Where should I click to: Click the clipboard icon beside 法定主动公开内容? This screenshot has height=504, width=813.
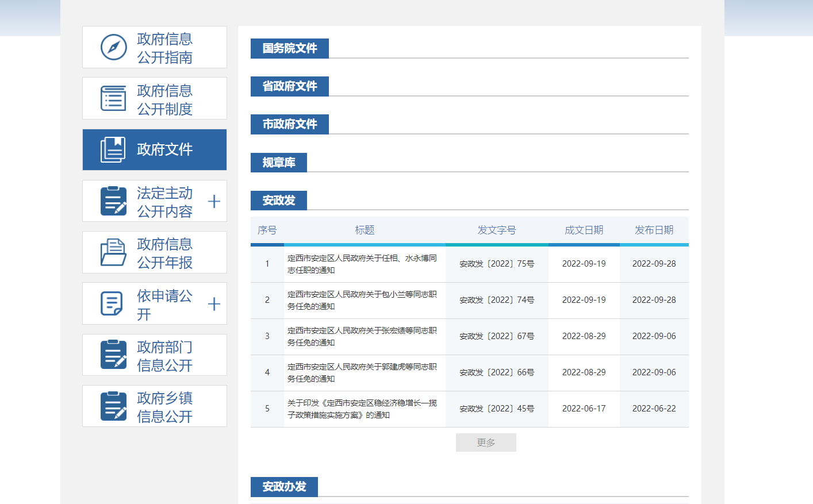click(113, 201)
